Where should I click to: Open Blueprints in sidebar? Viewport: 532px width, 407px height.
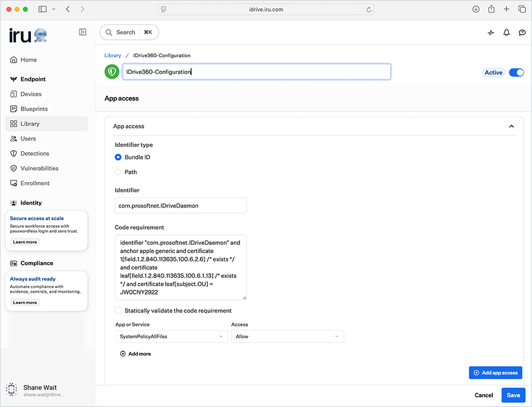coord(47,109)
